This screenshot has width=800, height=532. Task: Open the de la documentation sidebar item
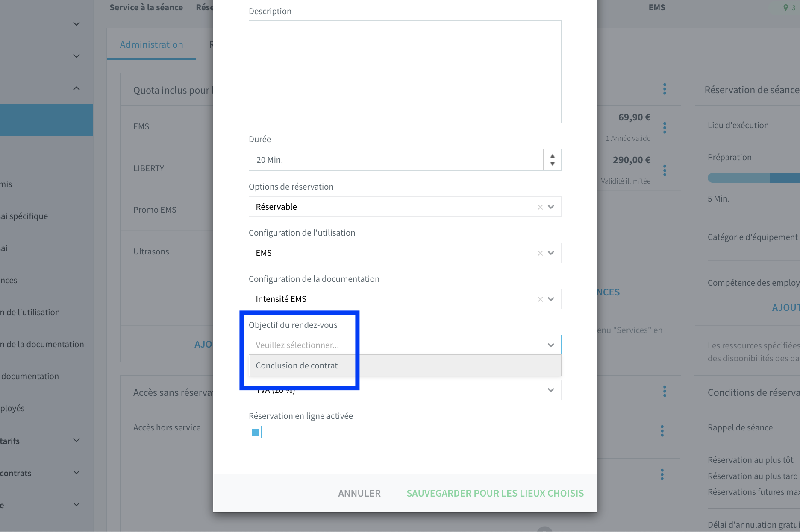(x=42, y=344)
